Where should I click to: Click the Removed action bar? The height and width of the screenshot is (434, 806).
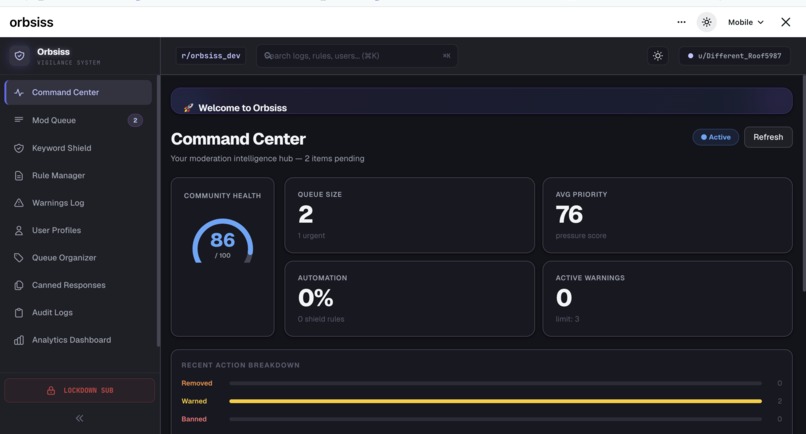pyautogui.click(x=496, y=383)
